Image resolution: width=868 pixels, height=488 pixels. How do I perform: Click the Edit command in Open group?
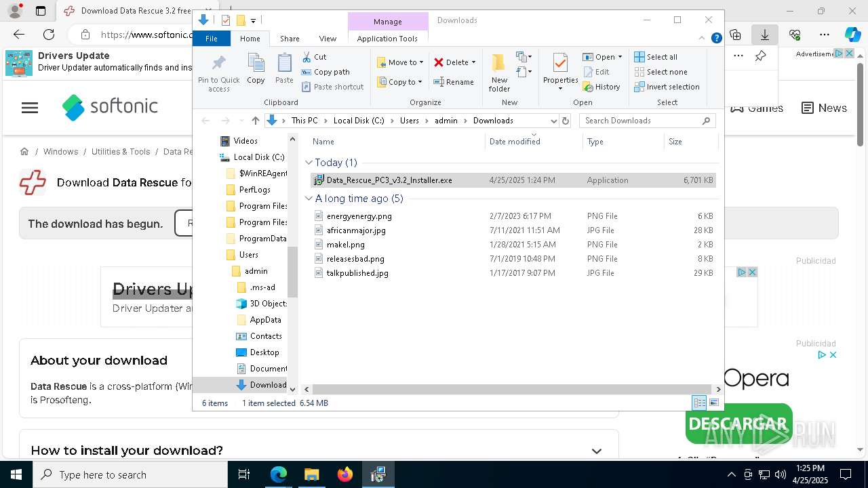pyautogui.click(x=595, y=72)
